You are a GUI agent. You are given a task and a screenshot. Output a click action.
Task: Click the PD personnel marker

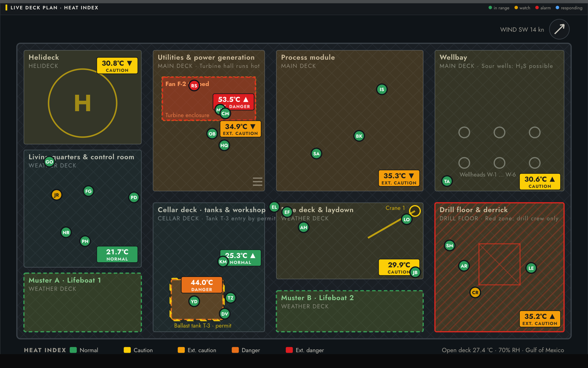coord(134,197)
